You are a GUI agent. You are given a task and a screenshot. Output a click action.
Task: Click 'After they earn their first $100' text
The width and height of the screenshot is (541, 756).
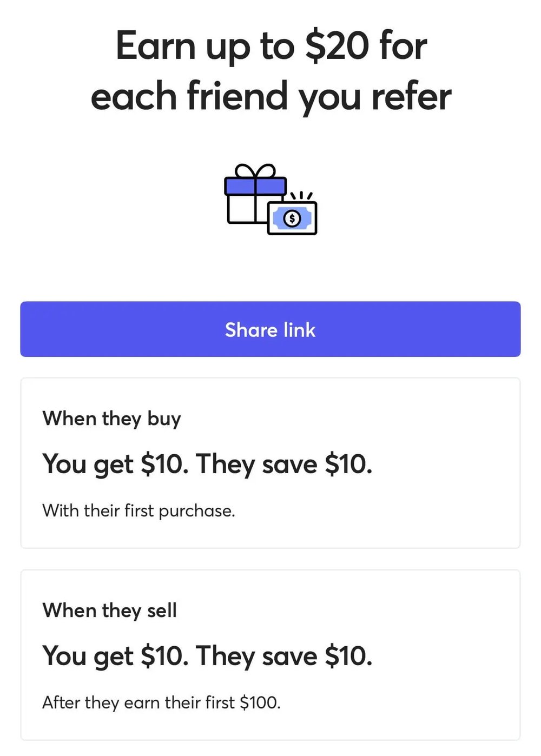pyautogui.click(x=160, y=702)
